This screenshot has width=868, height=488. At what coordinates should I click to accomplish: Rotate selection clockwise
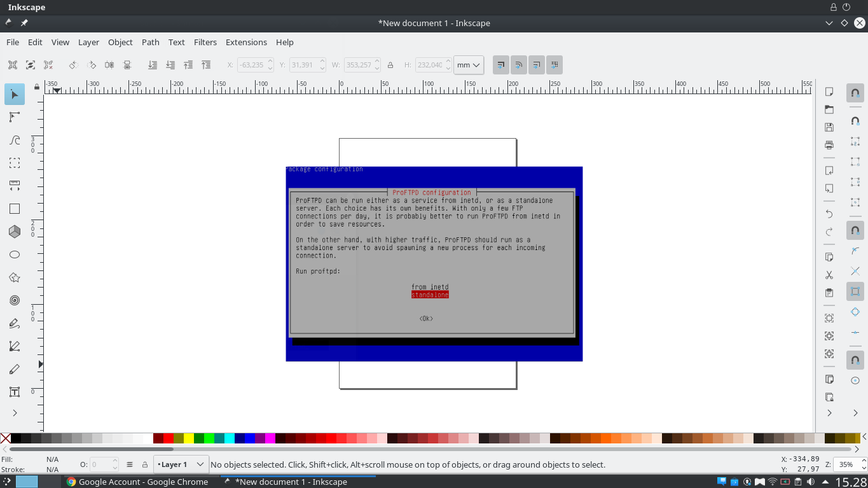(91, 65)
